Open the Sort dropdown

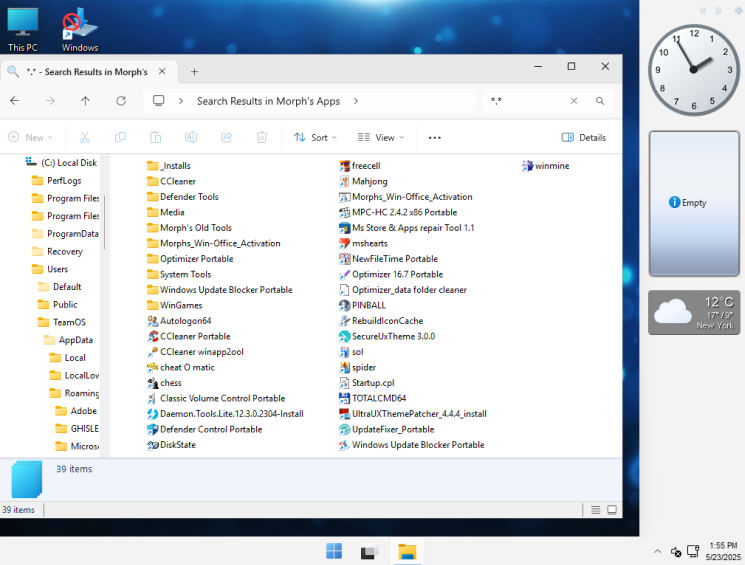pos(315,137)
